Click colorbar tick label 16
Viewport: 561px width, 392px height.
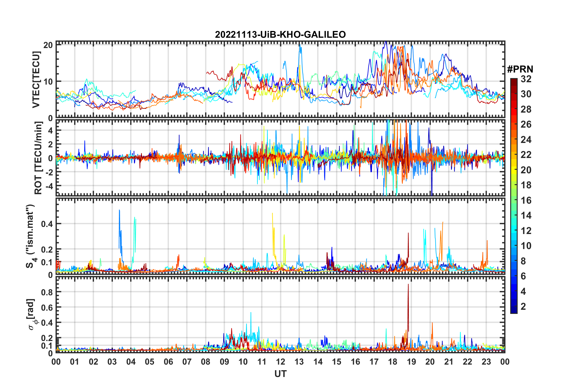(526, 200)
